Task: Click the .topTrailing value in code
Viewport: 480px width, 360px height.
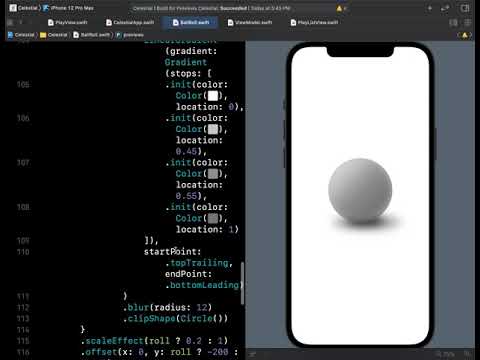Action: click(199, 263)
